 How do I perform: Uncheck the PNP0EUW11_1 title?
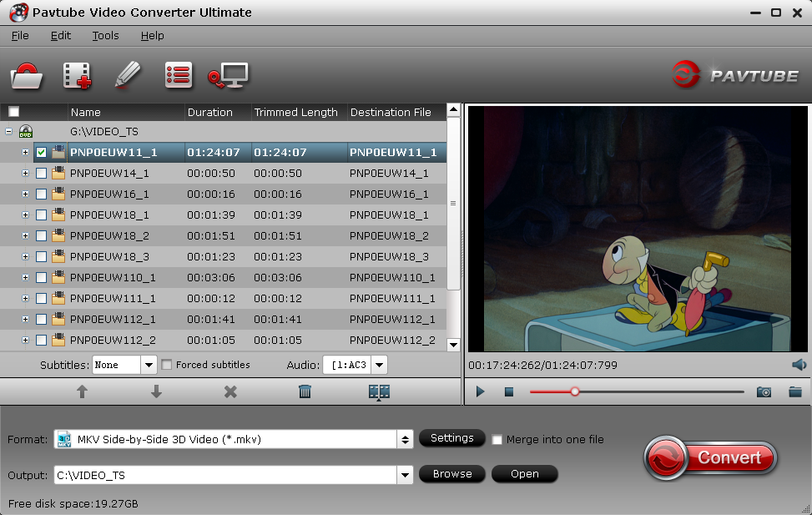click(x=42, y=152)
